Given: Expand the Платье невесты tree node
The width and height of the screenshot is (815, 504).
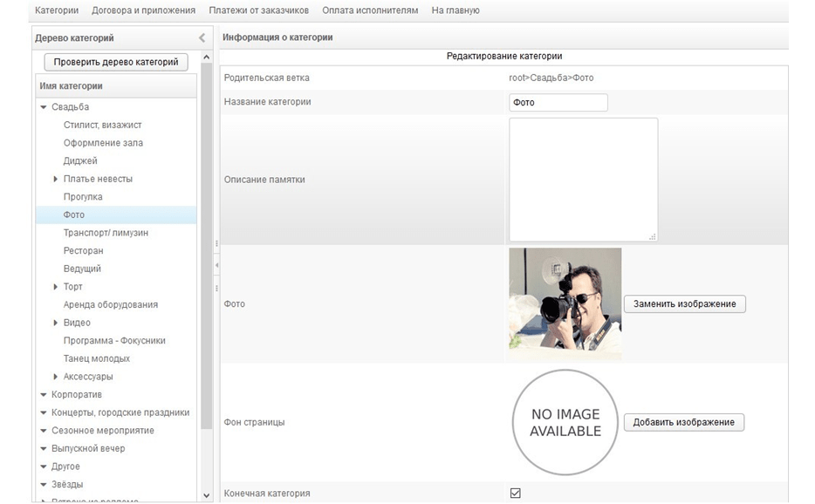Looking at the screenshot, I should pyautogui.click(x=56, y=179).
